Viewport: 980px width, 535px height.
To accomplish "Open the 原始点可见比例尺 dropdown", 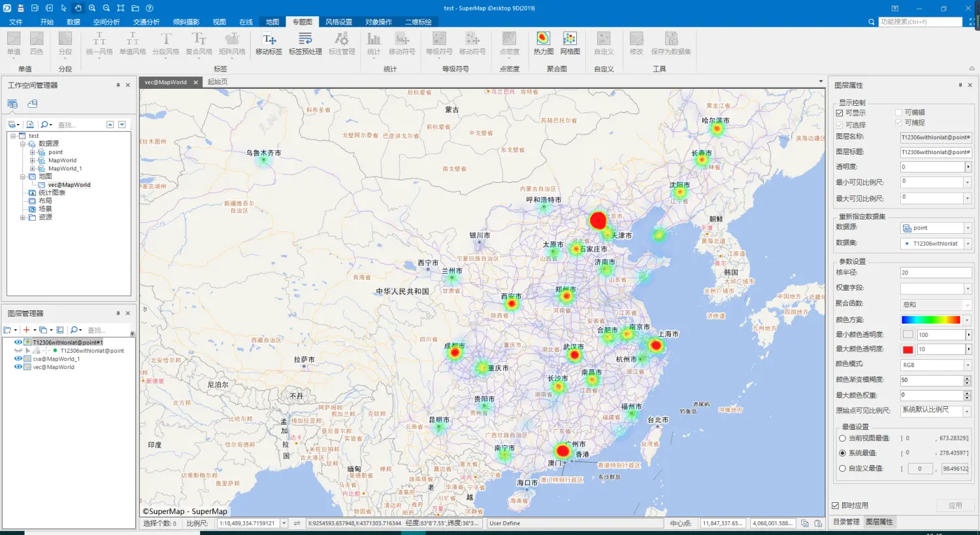I will click(968, 411).
